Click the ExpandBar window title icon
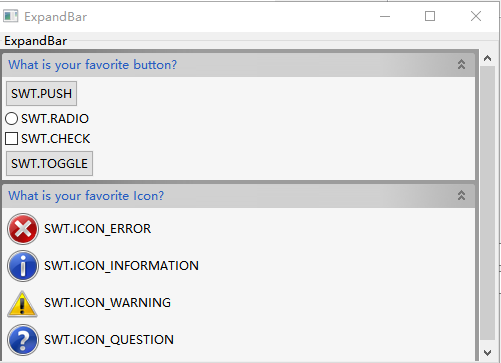The height and width of the screenshot is (363, 501). pos(11,16)
